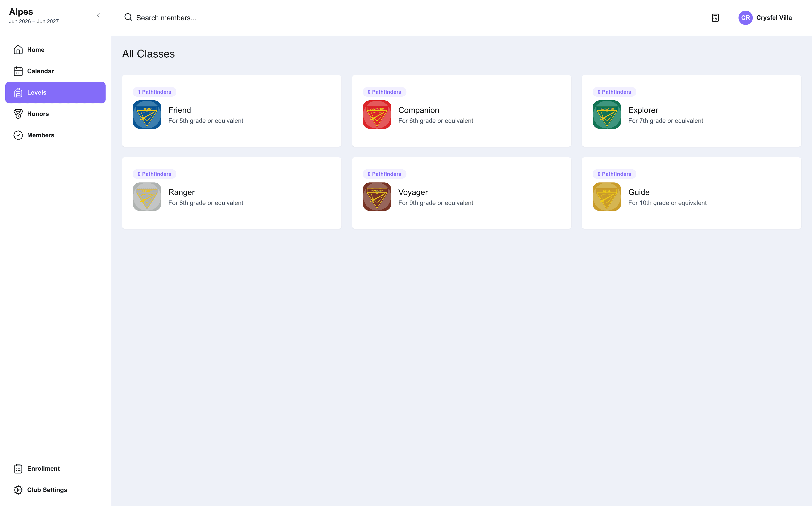The width and height of the screenshot is (812, 506).
Task: Click 'For 8th grade or equivalent' text
Action: [x=206, y=203]
